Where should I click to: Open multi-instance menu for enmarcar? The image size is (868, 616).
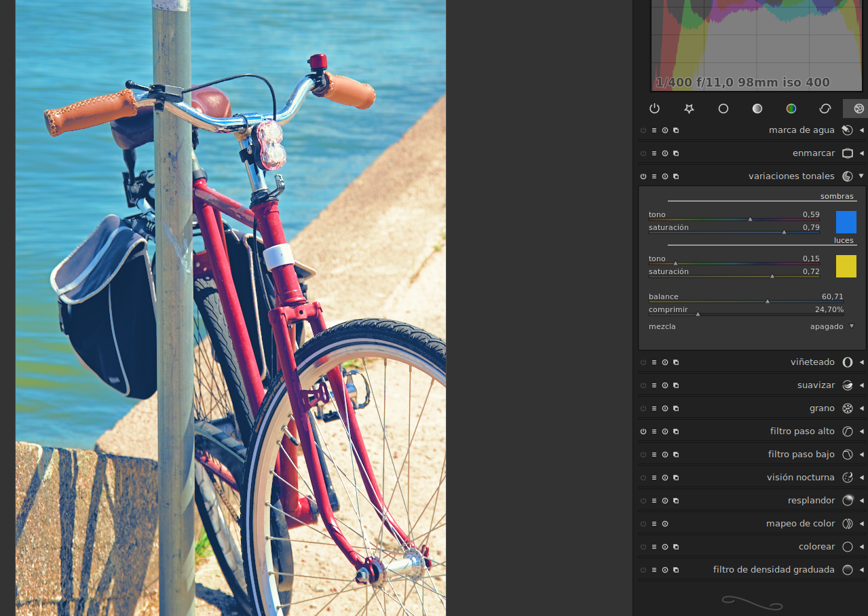[676, 153]
